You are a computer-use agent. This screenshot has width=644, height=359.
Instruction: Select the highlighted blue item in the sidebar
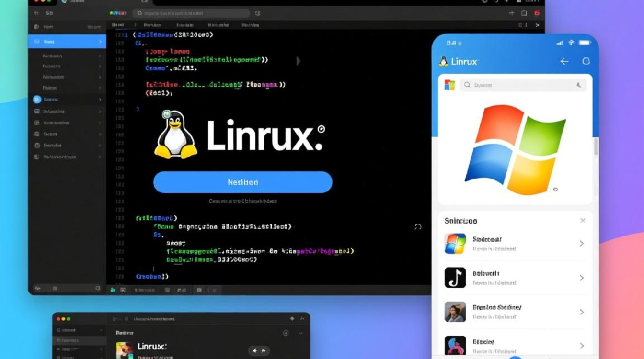(67, 42)
